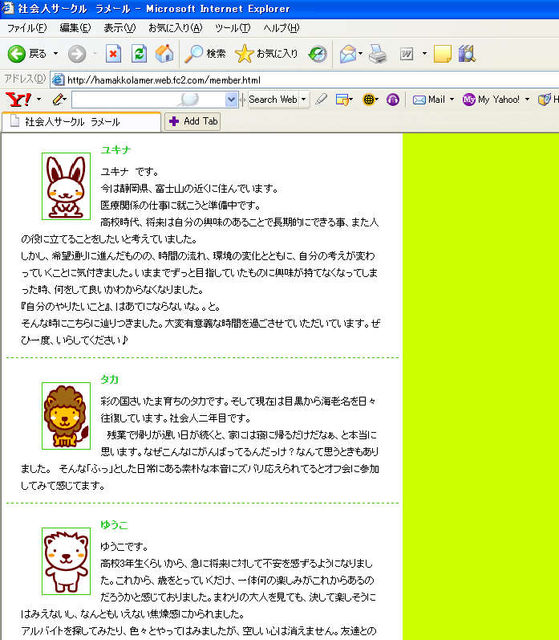Click the Add Tab button

(x=193, y=121)
